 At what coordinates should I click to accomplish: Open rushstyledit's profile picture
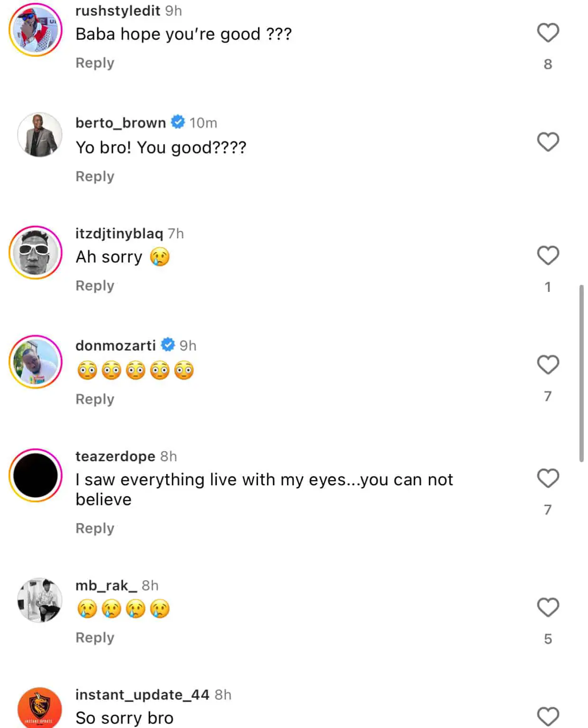[36, 30]
